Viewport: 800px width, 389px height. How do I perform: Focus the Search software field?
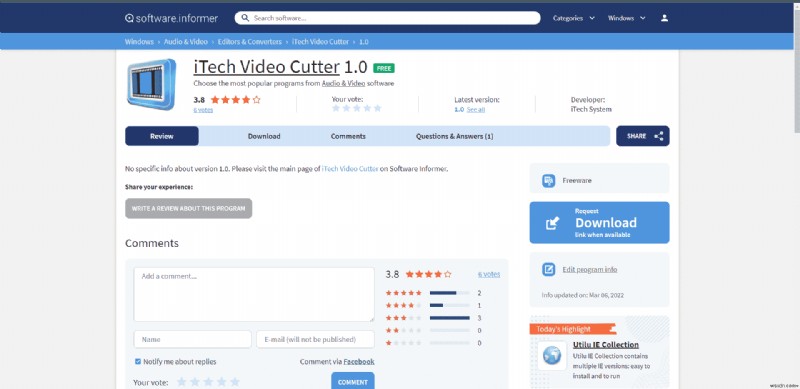click(x=387, y=18)
